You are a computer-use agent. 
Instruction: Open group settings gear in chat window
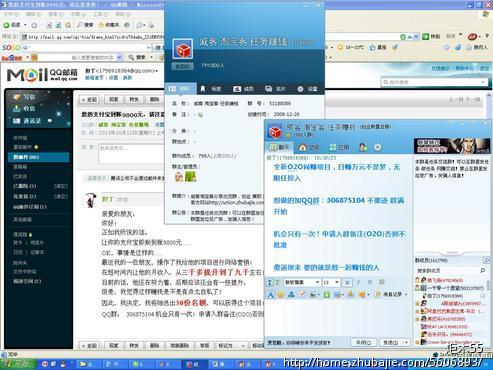378,147
